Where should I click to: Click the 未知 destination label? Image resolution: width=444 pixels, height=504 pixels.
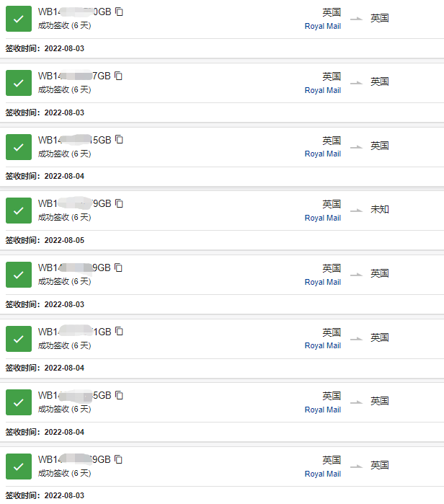coord(380,210)
